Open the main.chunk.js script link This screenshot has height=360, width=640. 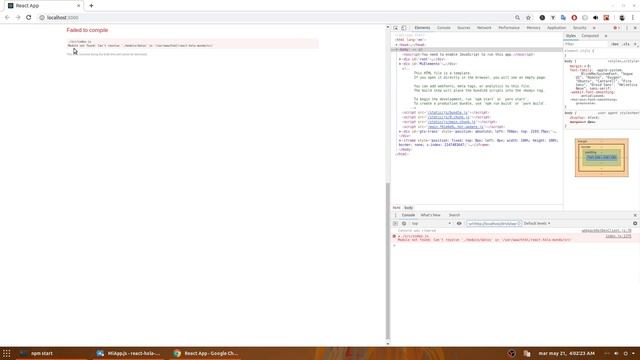tap(452, 122)
